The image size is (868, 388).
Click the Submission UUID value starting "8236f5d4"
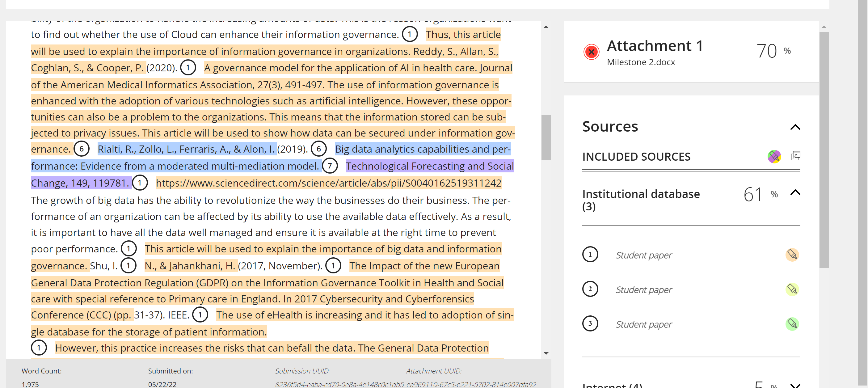coord(339,384)
